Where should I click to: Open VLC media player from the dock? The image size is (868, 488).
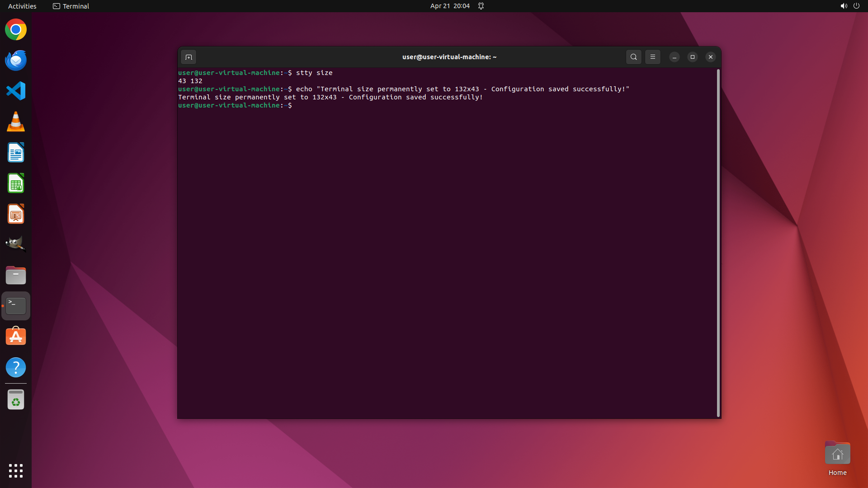[x=16, y=122]
